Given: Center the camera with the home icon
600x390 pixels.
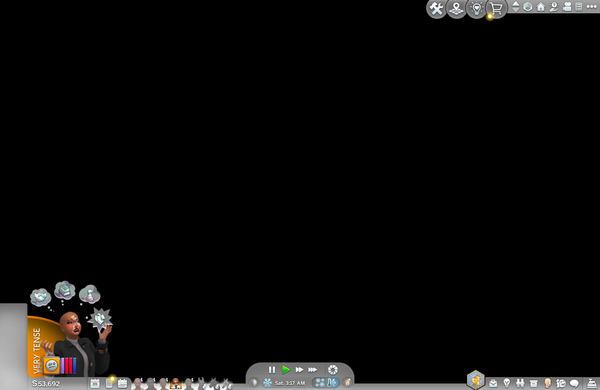Looking at the screenshot, I should tap(541, 7).
